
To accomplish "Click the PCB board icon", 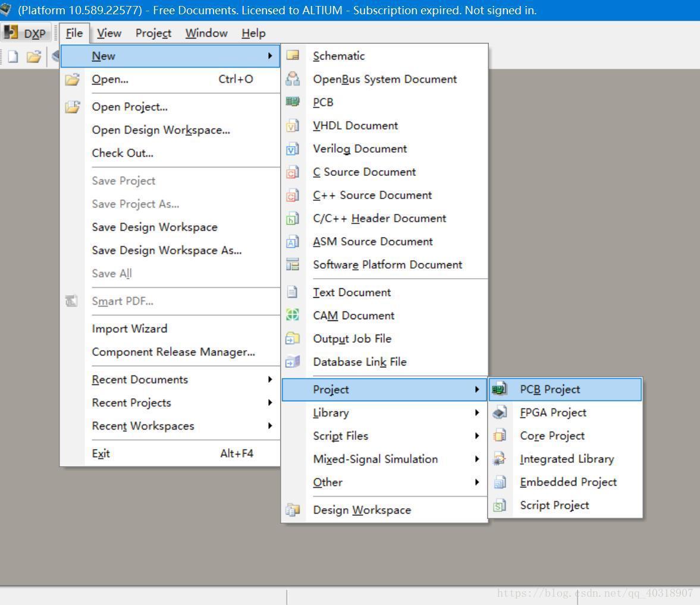I will click(293, 102).
